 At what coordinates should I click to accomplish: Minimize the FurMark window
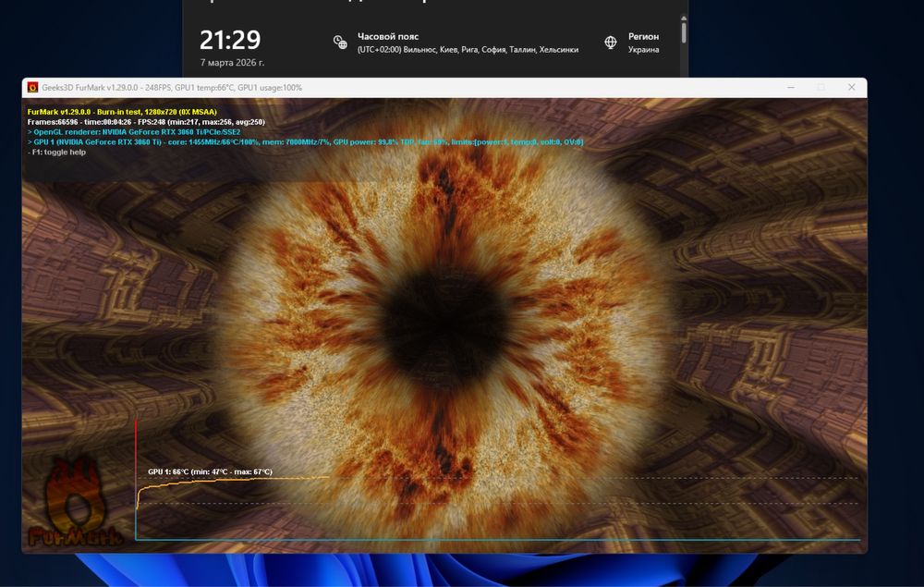(791, 87)
